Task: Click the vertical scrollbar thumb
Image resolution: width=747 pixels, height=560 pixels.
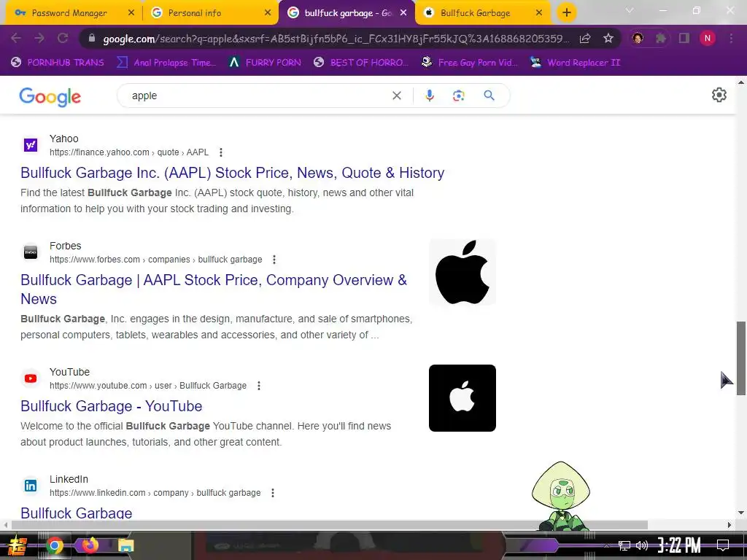Action: 741,358
